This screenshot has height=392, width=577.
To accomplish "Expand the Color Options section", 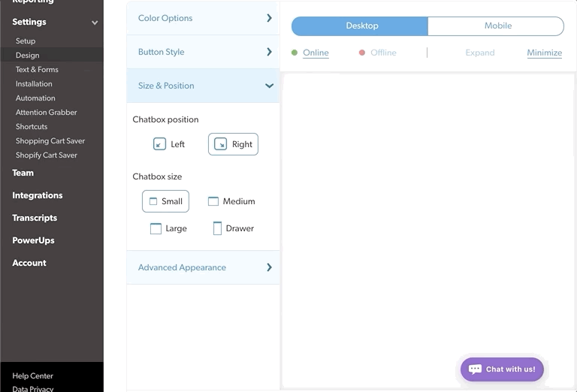I will click(203, 18).
